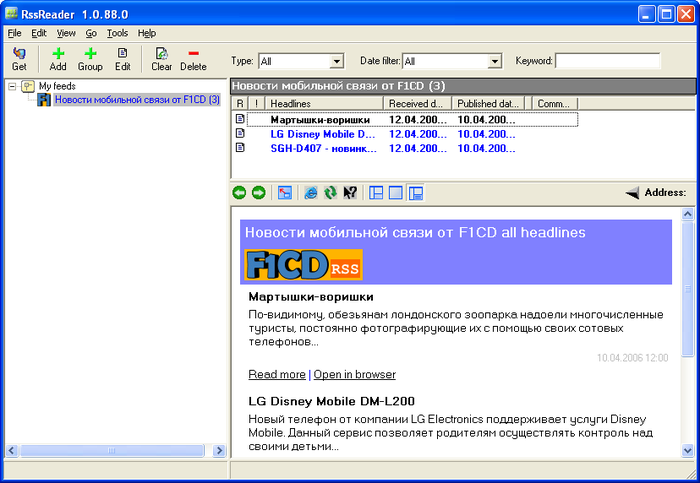Click published date of SGH-D407 row
Image resolution: width=700 pixels, height=483 pixels.
(x=486, y=148)
